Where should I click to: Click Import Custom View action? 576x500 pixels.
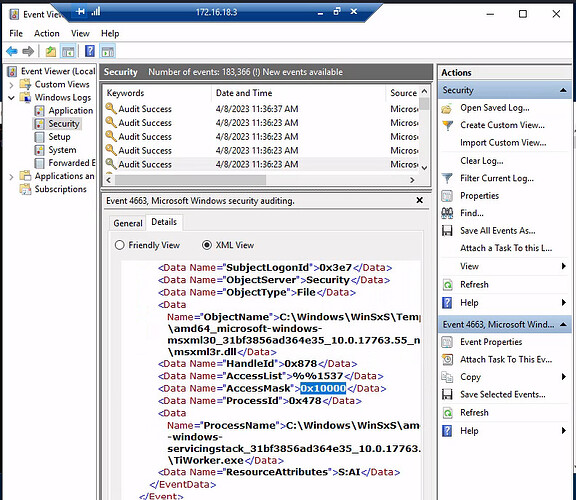point(503,143)
